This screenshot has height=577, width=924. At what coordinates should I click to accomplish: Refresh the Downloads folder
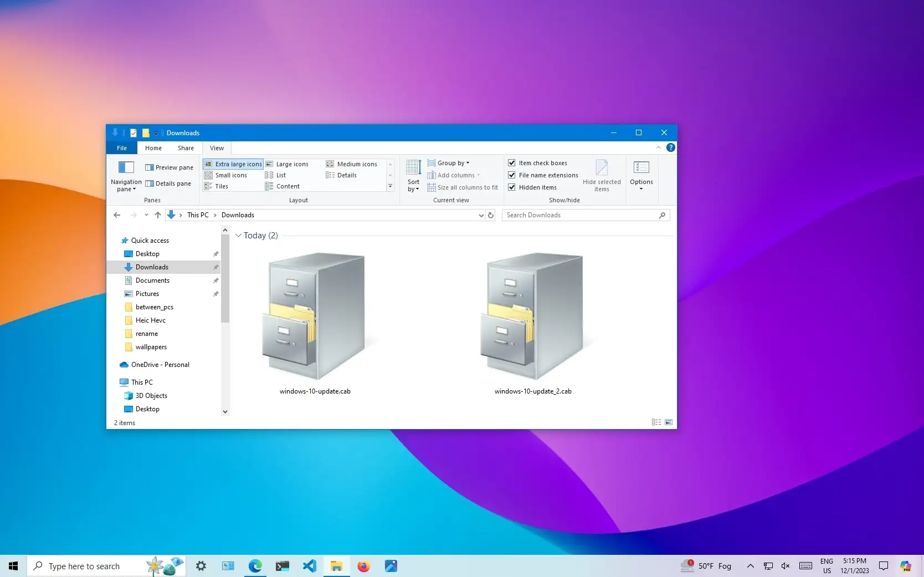pos(490,215)
